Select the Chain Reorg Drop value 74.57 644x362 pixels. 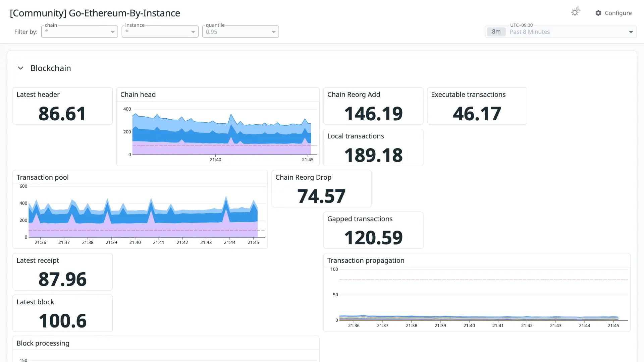[x=321, y=196]
